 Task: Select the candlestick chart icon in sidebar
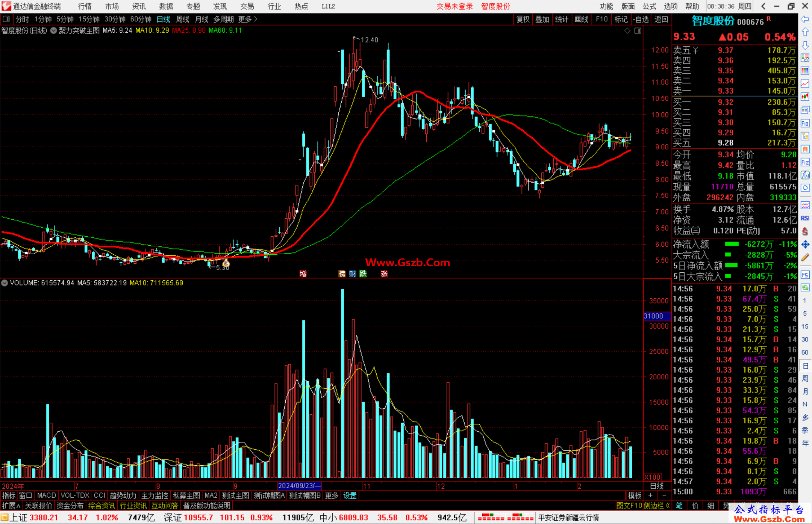(805, 97)
